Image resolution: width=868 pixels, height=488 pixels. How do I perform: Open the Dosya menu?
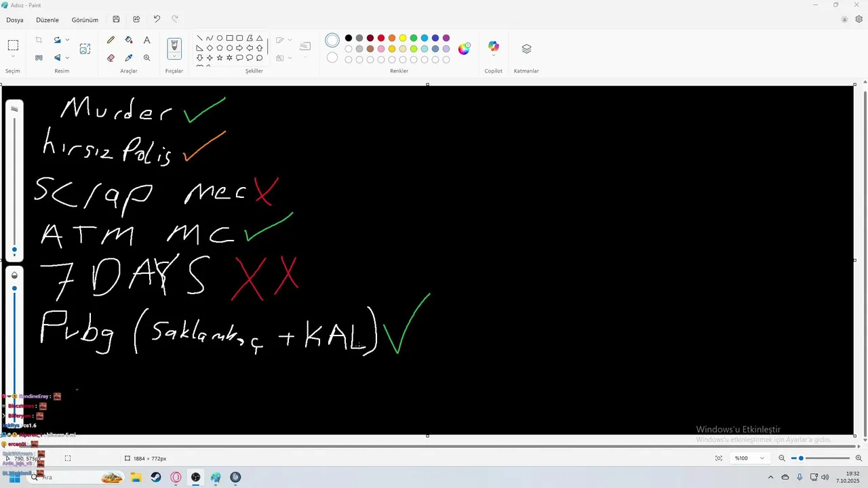click(x=15, y=20)
